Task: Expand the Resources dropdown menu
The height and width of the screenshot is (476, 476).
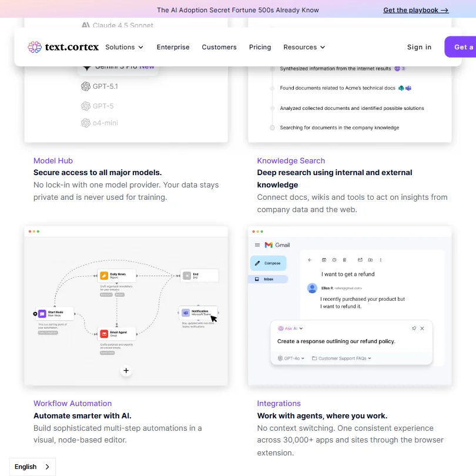Action: [x=304, y=47]
